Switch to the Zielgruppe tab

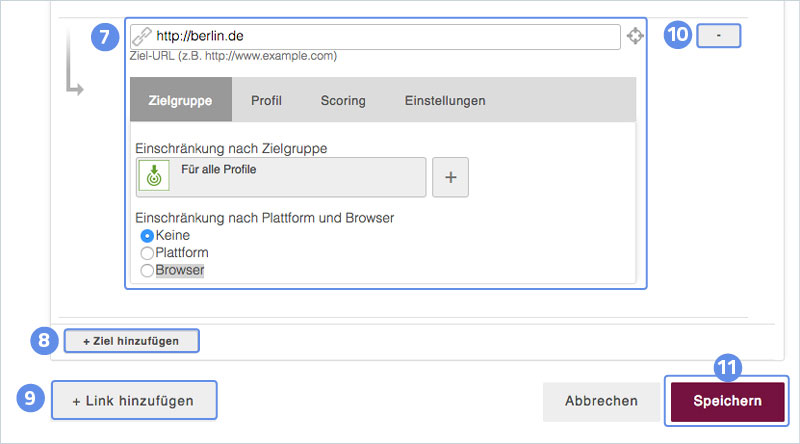point(180,100)
